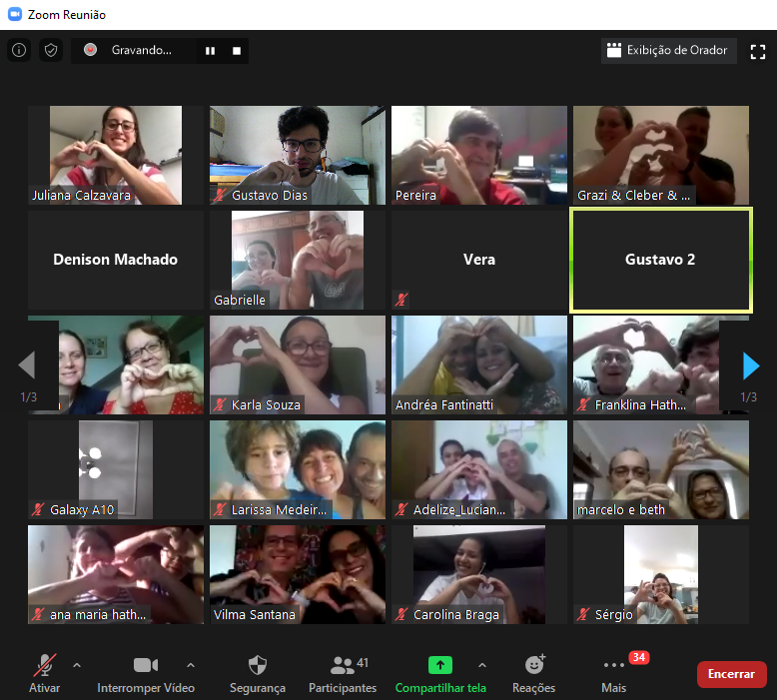Stop camera with Interromper Vídeo

click(x=146, y=673)
